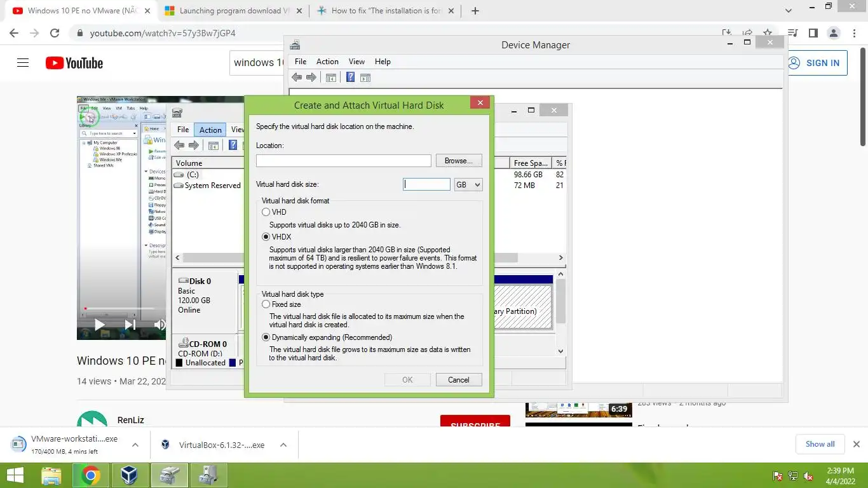The width and height of the screenshot is (868, 488).
Task: Open File Explorer from taskbar
Action: click(x=51, y=475)
